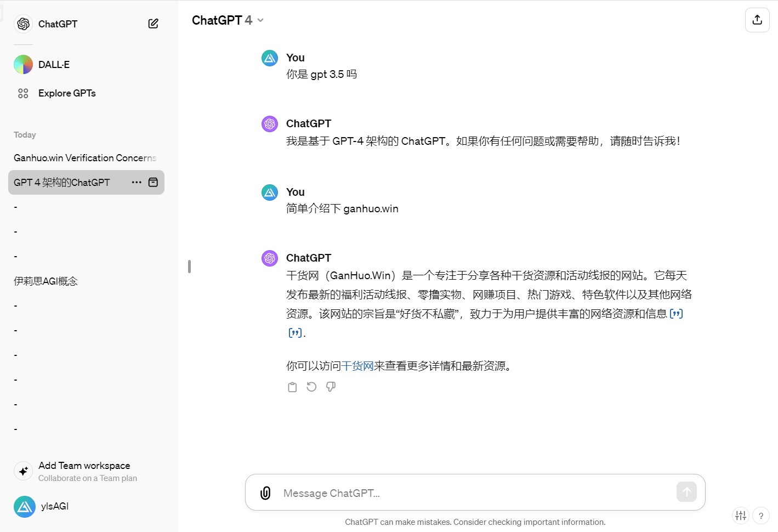
Task: Collapse the sidebar using the handle
Action: (189, 267)
